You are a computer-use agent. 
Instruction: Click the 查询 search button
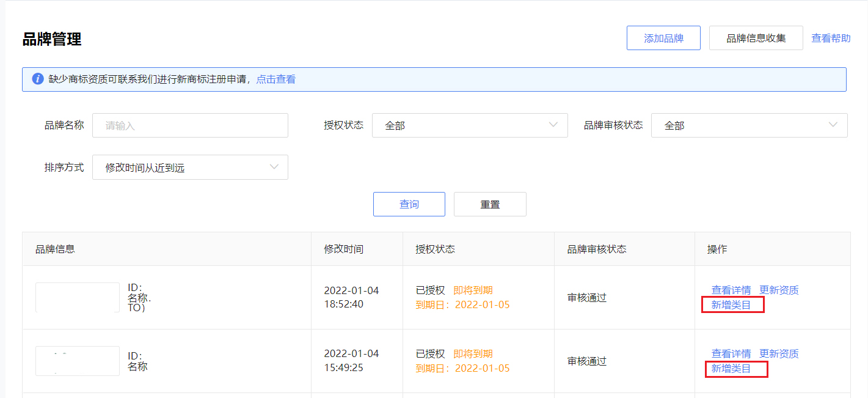[409, 204]
